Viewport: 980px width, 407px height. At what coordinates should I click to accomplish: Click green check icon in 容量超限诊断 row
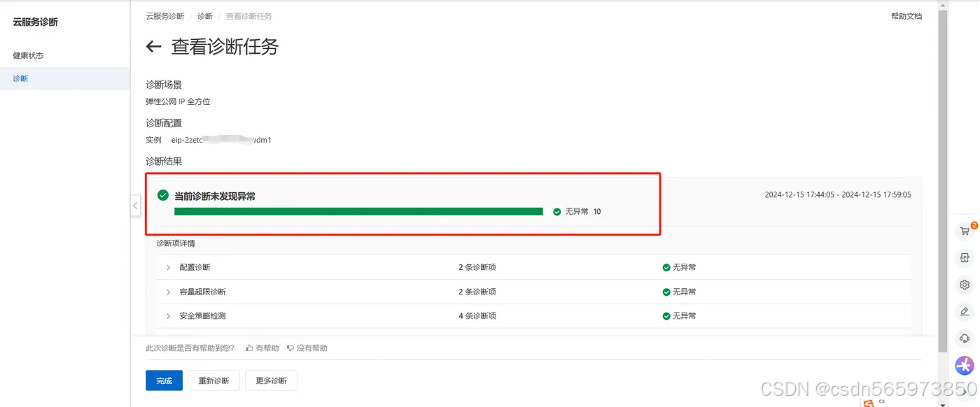(666, 292)
